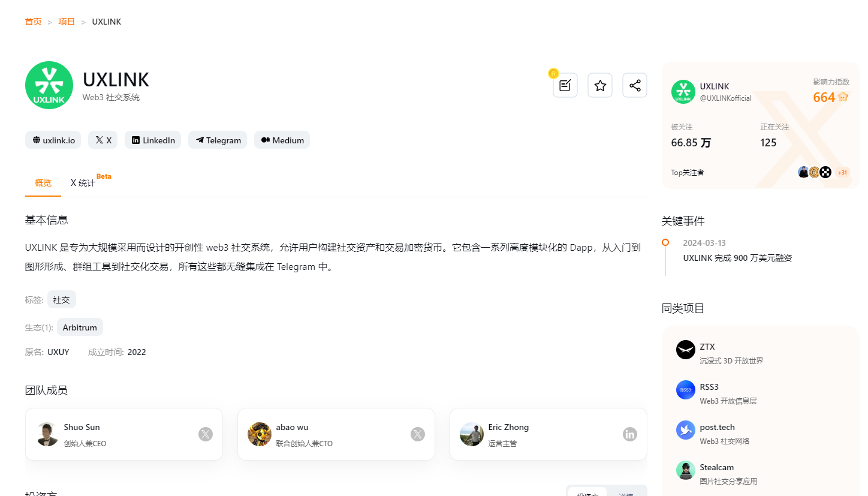This screenshot has height=496, width=868.
Task: Click @UXLINKofficial handle
Action: 725,98
